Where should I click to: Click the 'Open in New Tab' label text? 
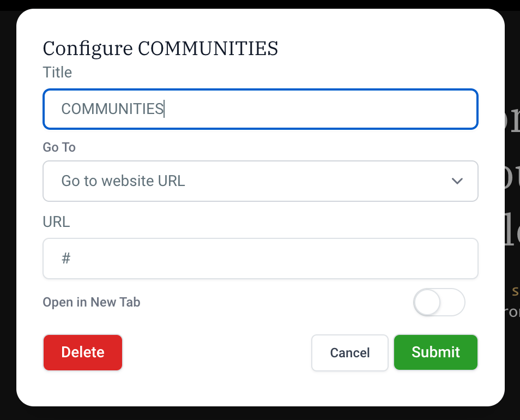tap(92, 302)
